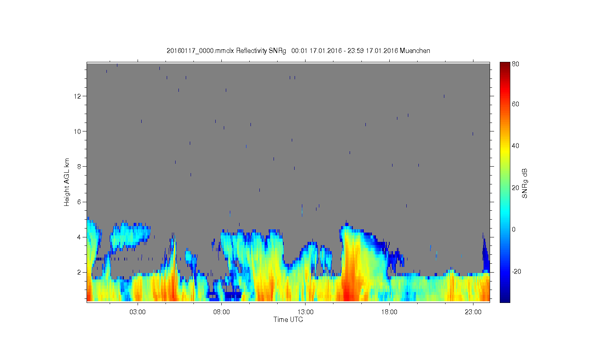The image size is (607, 364).
Task: Click the dark blue bottom of the colorbar
Action: [x=505, y=296]
